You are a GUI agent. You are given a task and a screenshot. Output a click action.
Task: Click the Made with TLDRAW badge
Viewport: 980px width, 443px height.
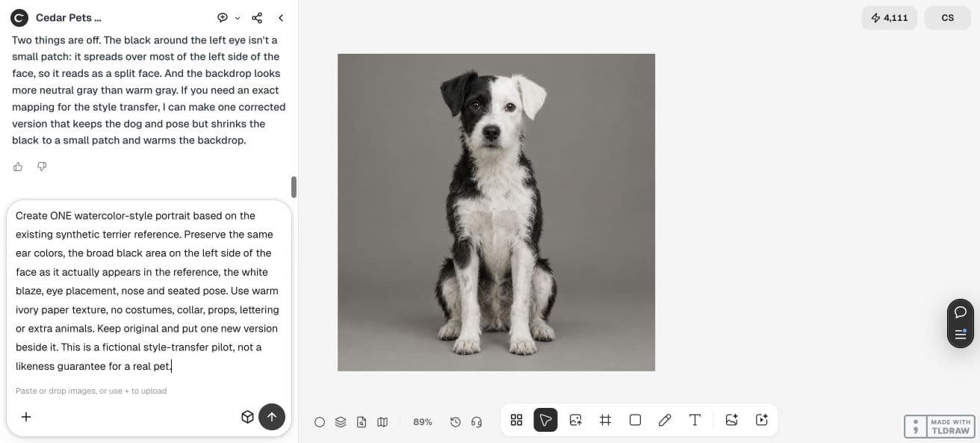click(x=940, y=427)
